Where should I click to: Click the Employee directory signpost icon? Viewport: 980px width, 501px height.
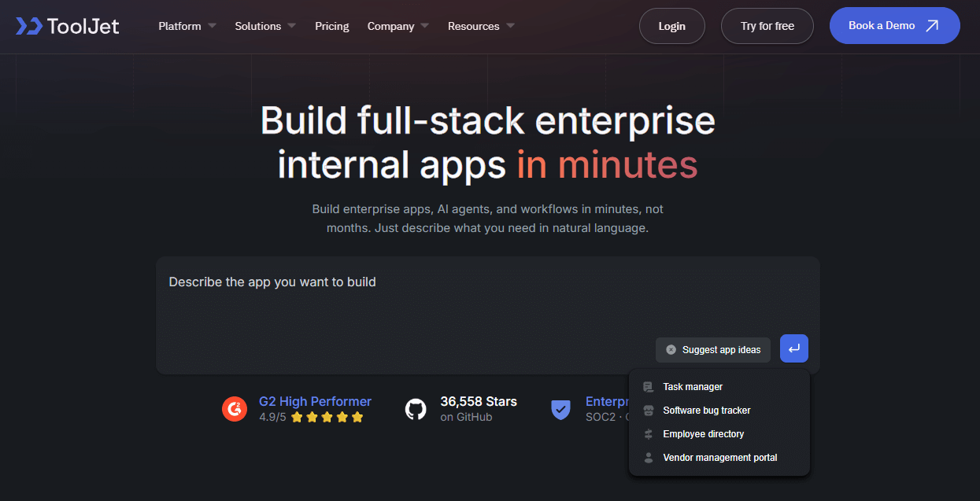click(649, 434)
